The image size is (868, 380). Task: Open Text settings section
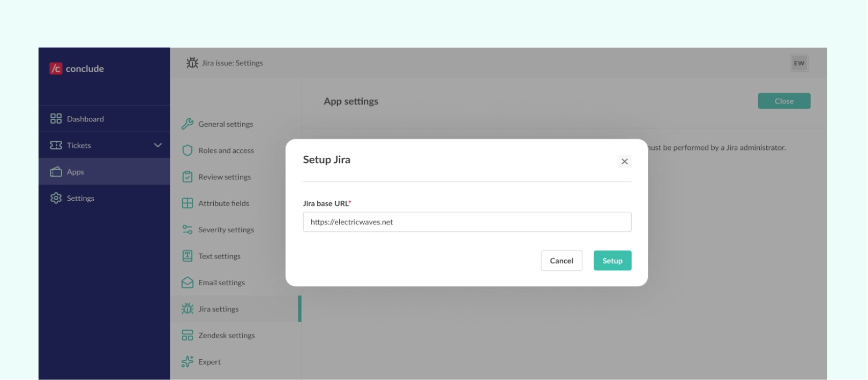[236, 256]
